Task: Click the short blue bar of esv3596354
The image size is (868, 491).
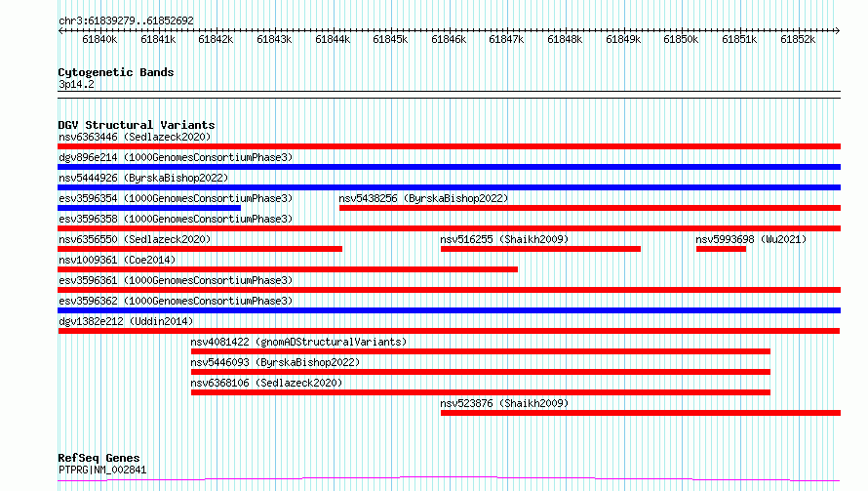Action: (x=149, y=208)
